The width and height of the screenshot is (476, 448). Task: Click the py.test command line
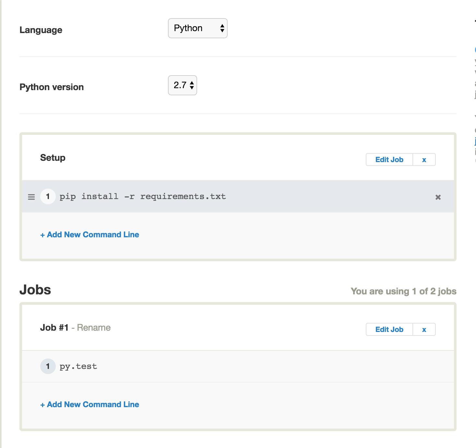tap(78, 366)
